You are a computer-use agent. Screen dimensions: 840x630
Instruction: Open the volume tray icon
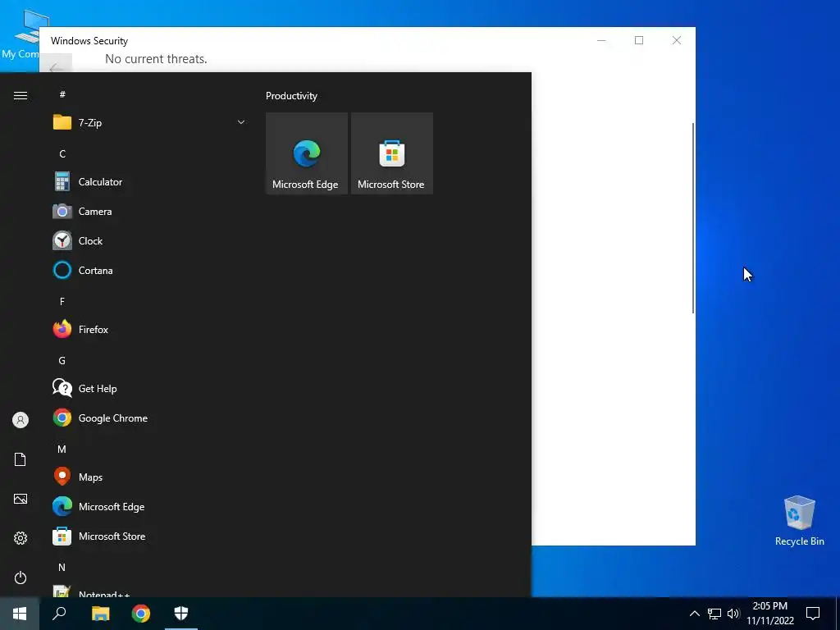733,614
